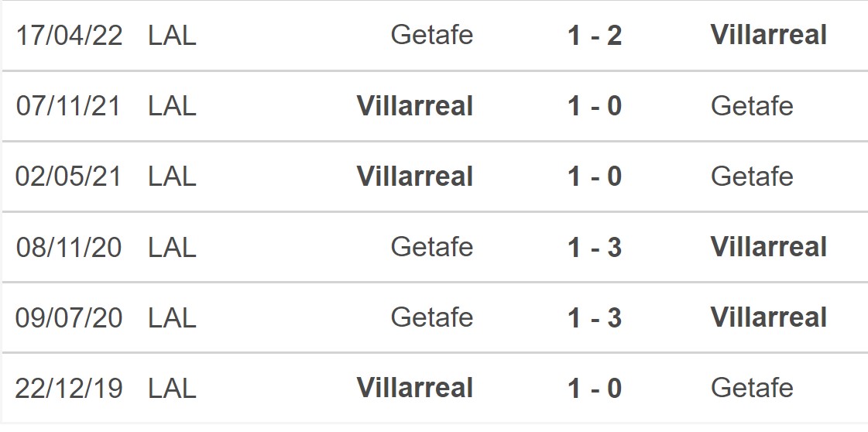The image size is (868, 432).
Task: Click the 09/07/20 match date
Action: (x=69, y=318)
